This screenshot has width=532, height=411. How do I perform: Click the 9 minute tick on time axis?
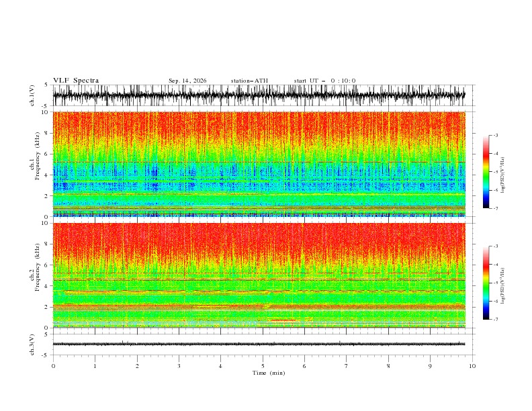pos(430,366)
